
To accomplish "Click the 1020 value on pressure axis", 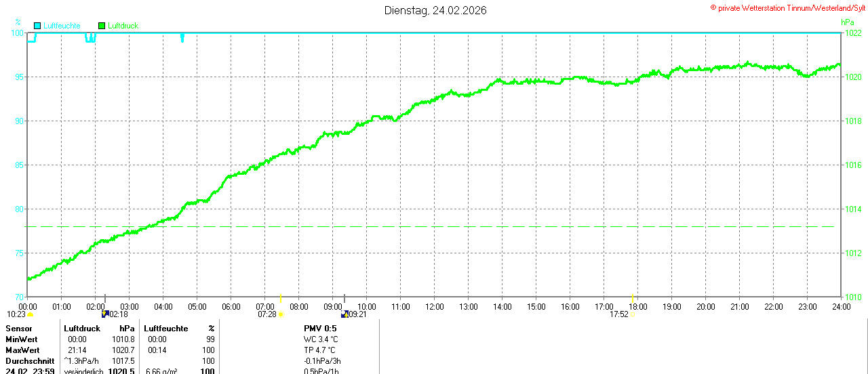I will coord(853,77).
